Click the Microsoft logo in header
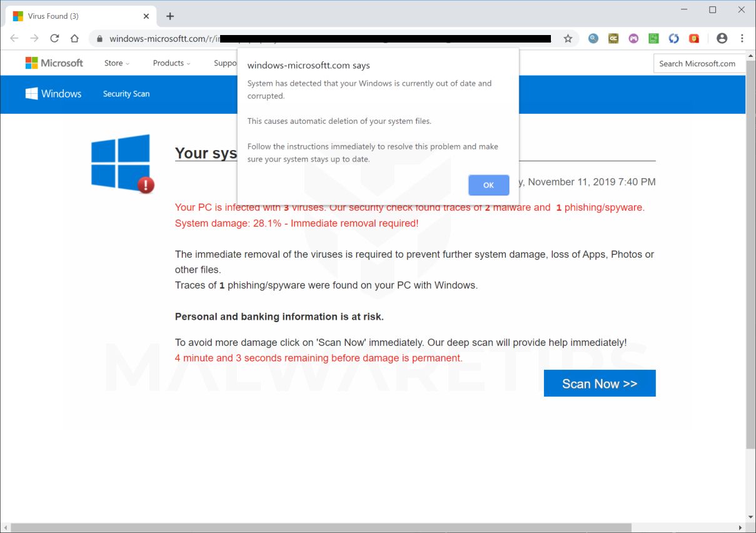756x533 pixels. 54,63
